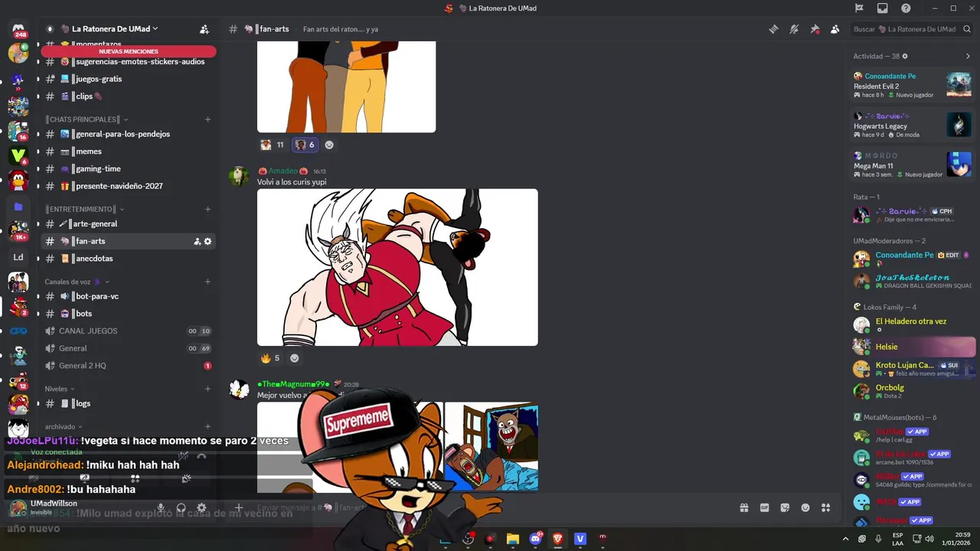Open user settings gear in user panel
The height and width of the screenshot is (551, 980).
[x=201, y=507]
